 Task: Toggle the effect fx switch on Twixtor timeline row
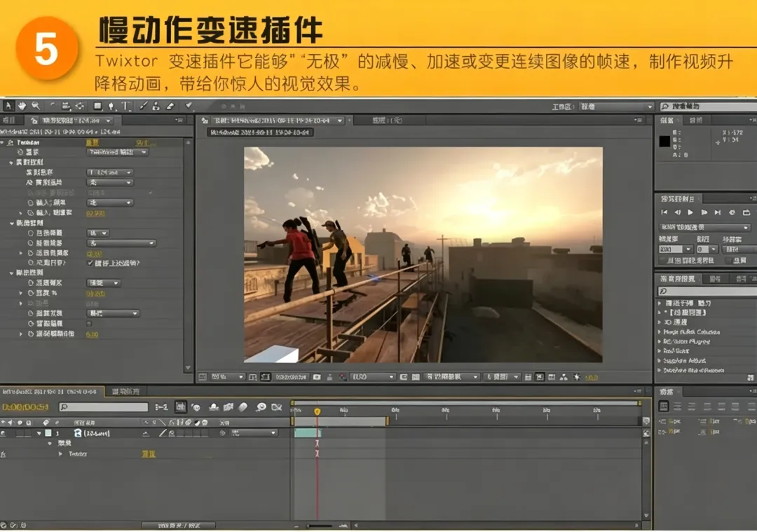4,454
